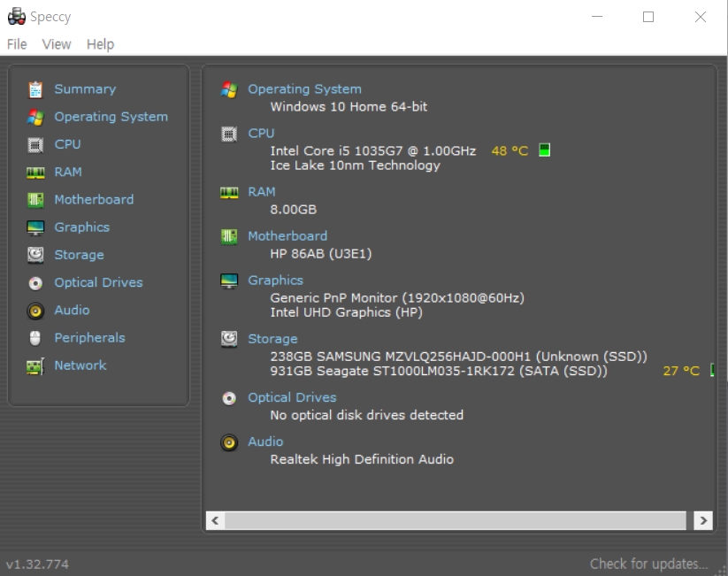Click Check for updates link
728x576 pixels.
[648, 564]
